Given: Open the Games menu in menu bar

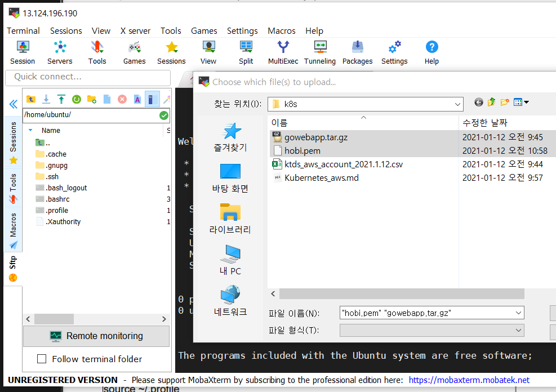Looking at the screenshot, I should 204,31.
